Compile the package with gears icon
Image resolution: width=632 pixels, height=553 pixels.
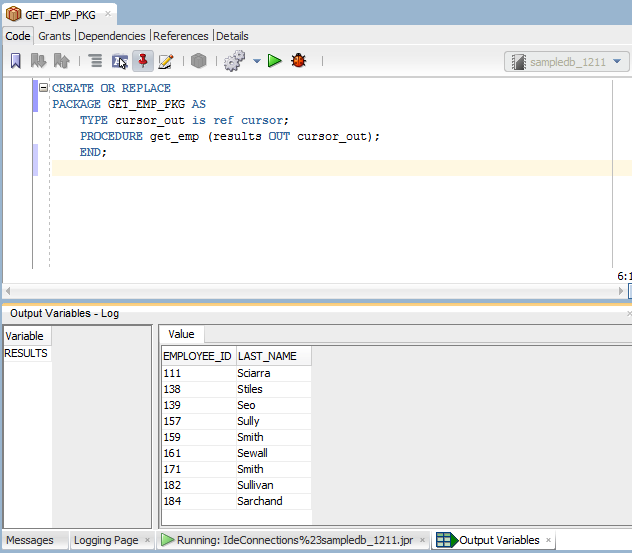(x=235, y=61)
